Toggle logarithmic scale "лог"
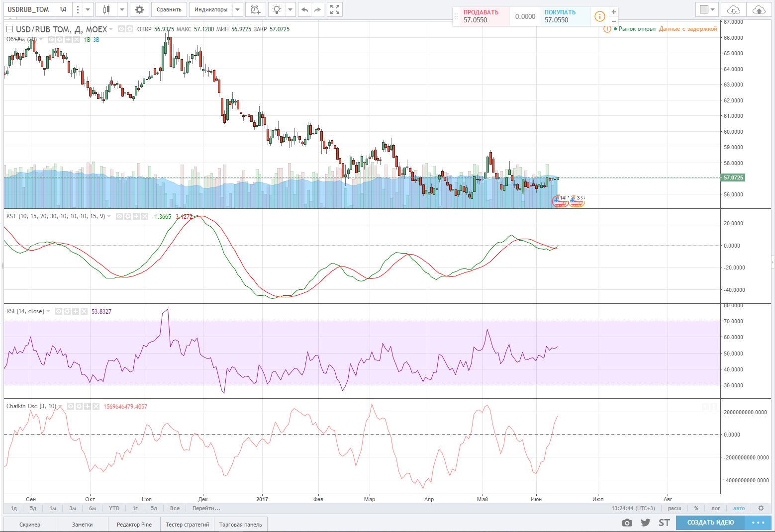Viewport: 775px width, 532px height. tap(715, 508)
